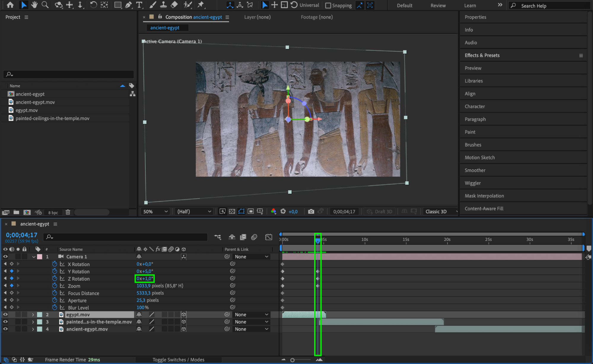Take snapshot with camera icon
This screenshot has width=593, height=364.
311,212
